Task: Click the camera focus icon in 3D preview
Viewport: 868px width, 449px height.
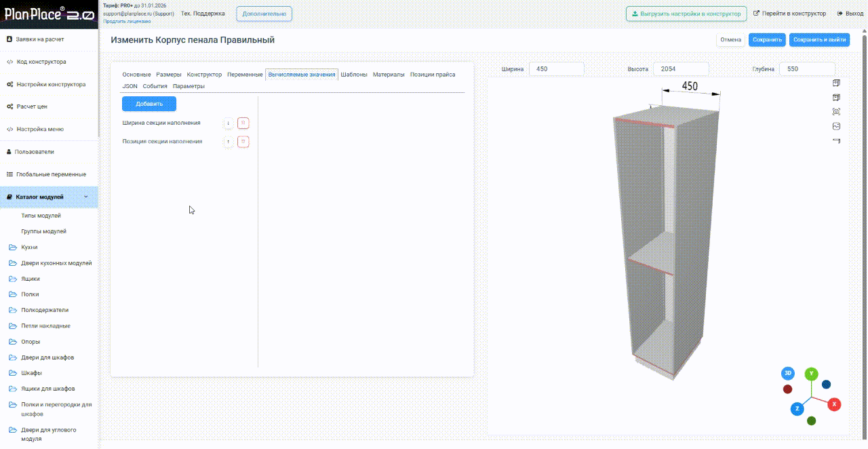Action: pyautogui.click(x=836, y=112)
